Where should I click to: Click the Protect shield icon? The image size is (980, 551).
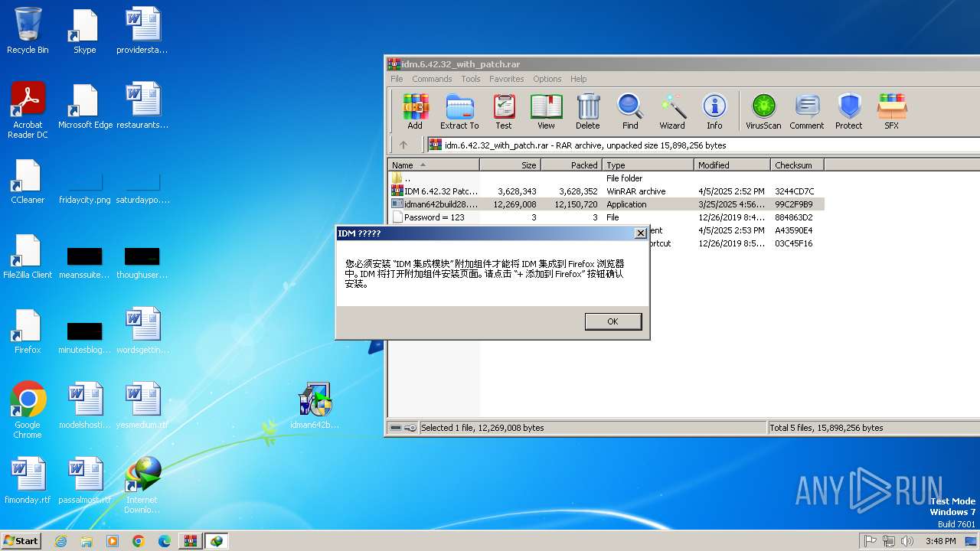849,112
